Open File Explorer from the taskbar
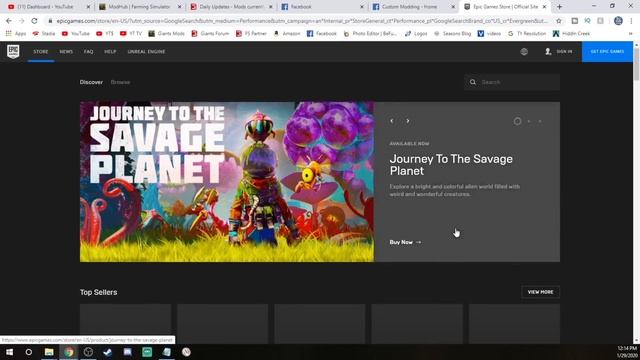The width and height of the screenshot is (640, 360). tap(49, 352)
